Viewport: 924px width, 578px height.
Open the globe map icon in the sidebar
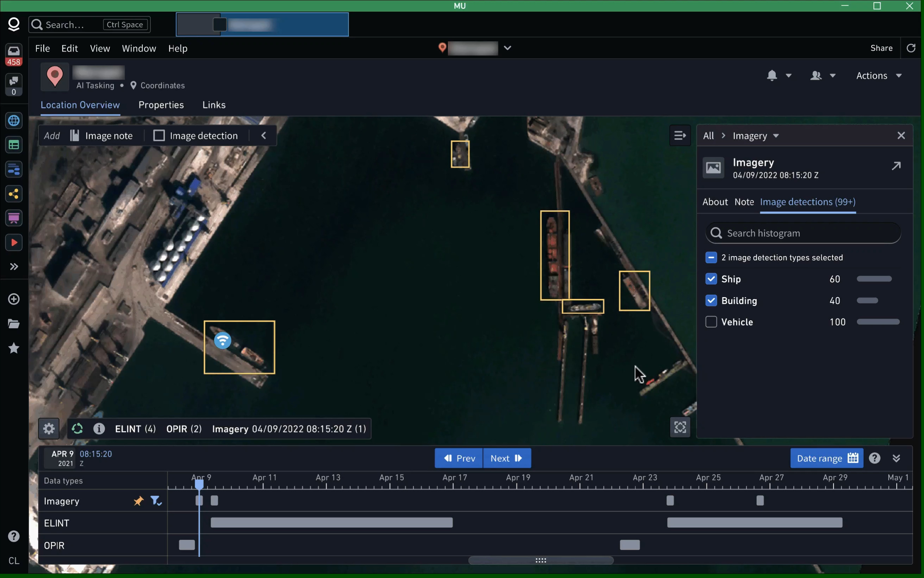coord(14,121)
